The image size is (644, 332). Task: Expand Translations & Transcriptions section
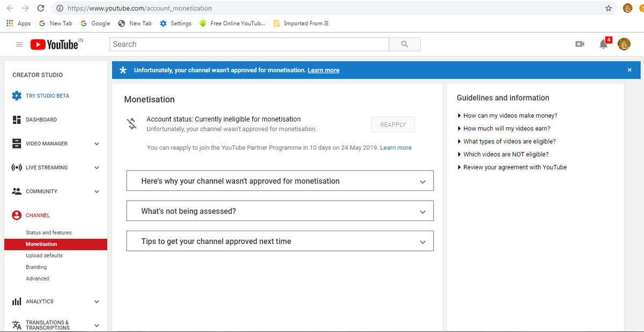click(x=97, y=325)
